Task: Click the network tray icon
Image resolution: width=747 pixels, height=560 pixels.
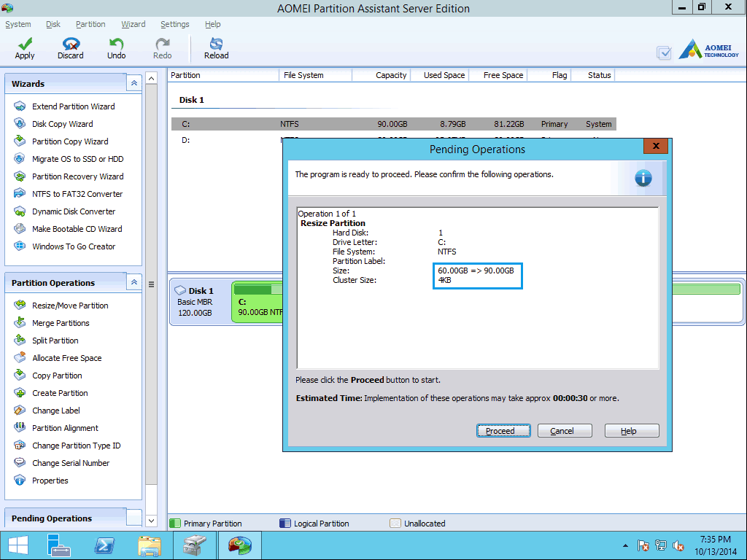Action: (x=660, y=545)
